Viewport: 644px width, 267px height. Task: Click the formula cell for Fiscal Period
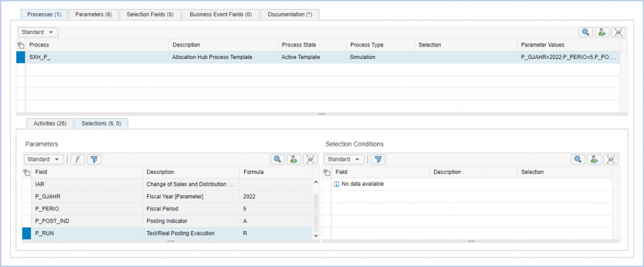coord(275,209)
